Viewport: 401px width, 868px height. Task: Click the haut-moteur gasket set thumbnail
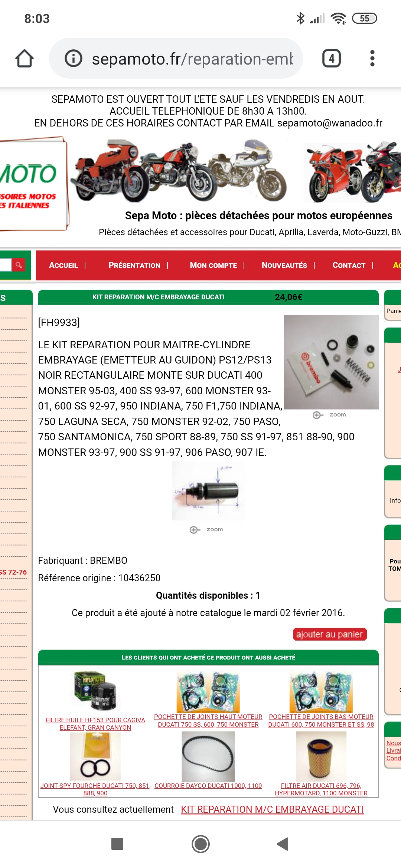click(208, 692)
